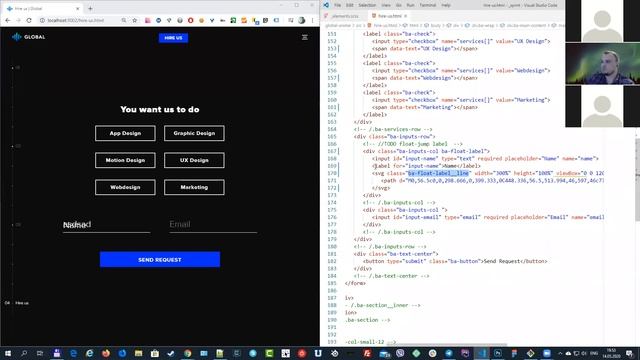Switch to Visual Studio Code in taskbar
Screen dimensions: 640x360
pos(482,353)
